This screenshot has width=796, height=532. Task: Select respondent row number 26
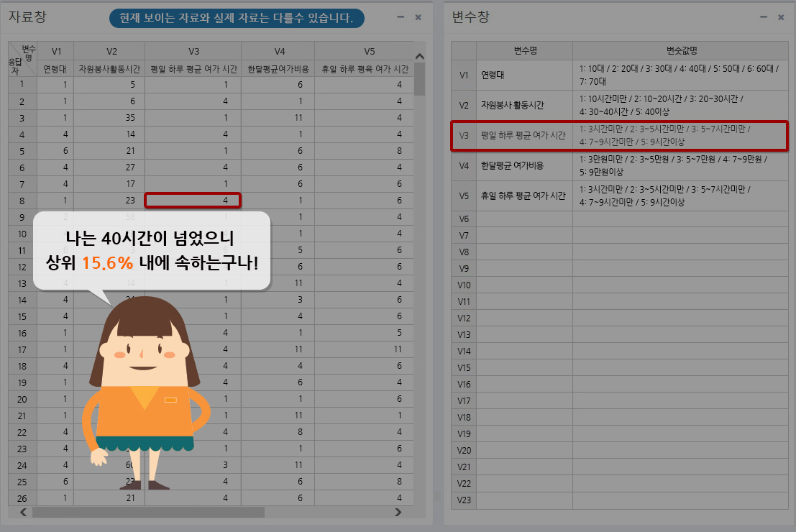(x=22, y=498)
